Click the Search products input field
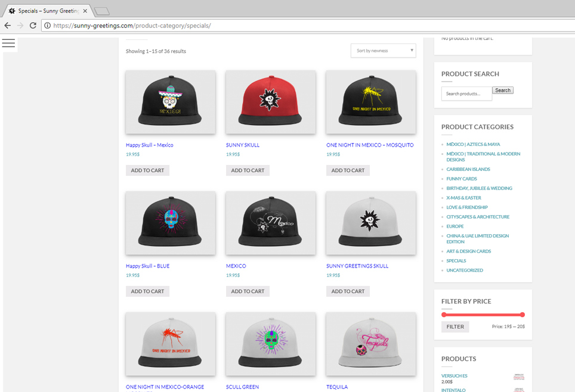575x392 pixels. click(x=466, y=94)
